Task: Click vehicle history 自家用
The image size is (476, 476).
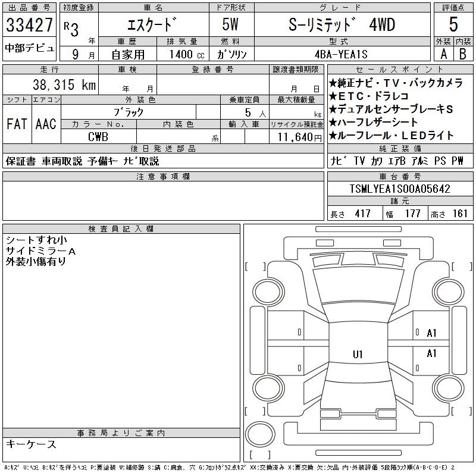Action: pos(128,54)
